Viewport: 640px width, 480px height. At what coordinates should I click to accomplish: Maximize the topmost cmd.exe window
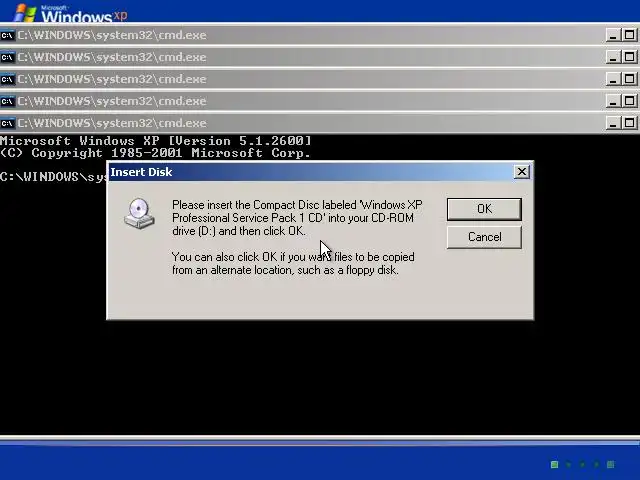[629, 35]
